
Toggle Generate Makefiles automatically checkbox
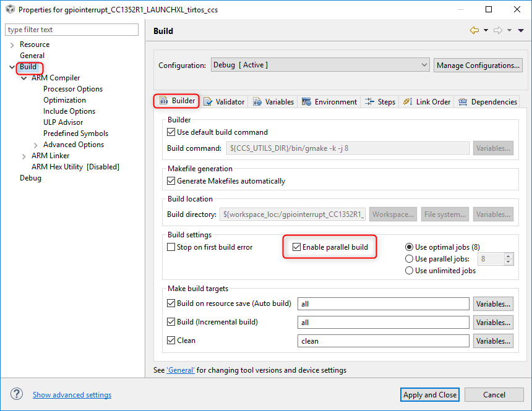tap(171, 180)
